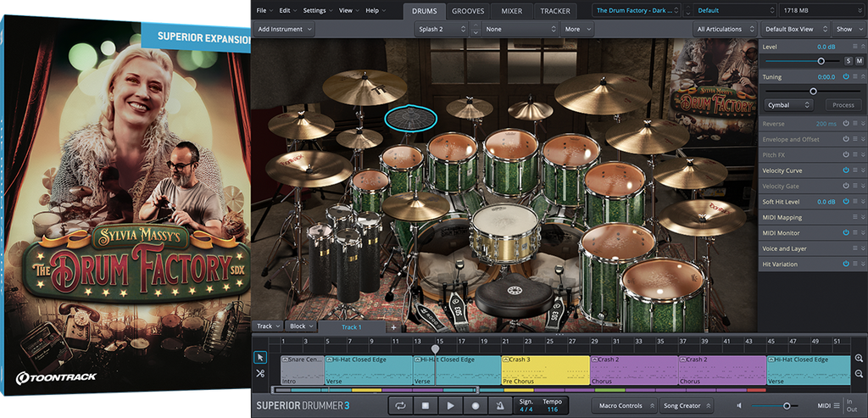868x418 pixels.
Task: Toggle the metronome icon
Action: 501,406
